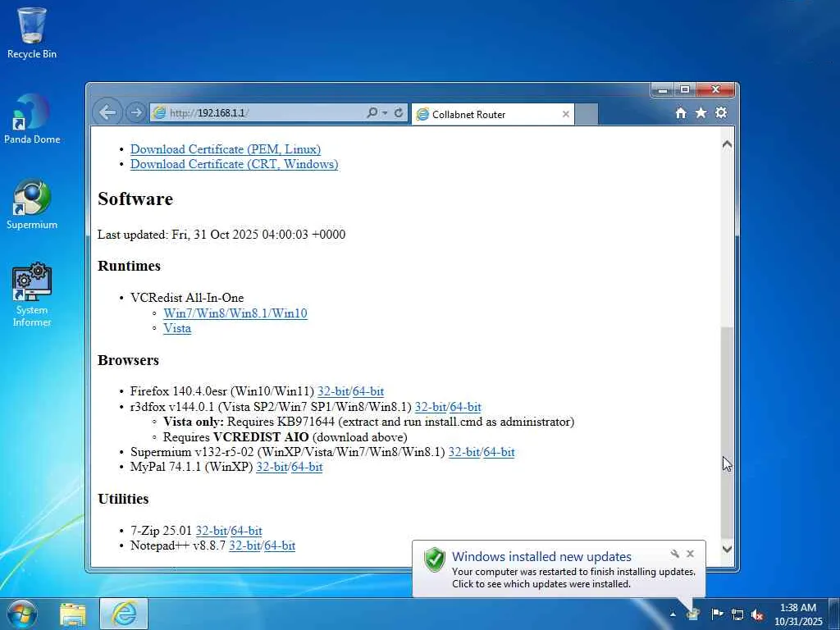Click the Windows installed new updates balloon title
This screenshot has height=630, width=840.
pos(541,556)
